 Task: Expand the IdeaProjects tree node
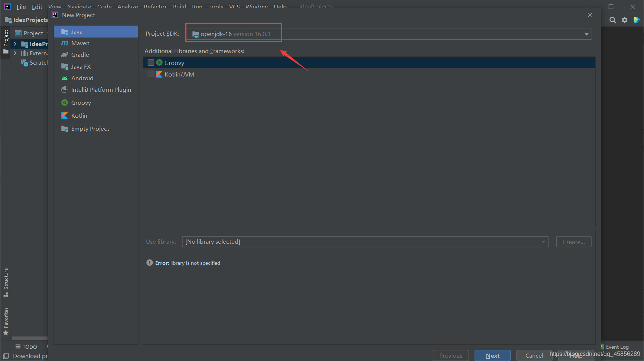tap(15, 44)
